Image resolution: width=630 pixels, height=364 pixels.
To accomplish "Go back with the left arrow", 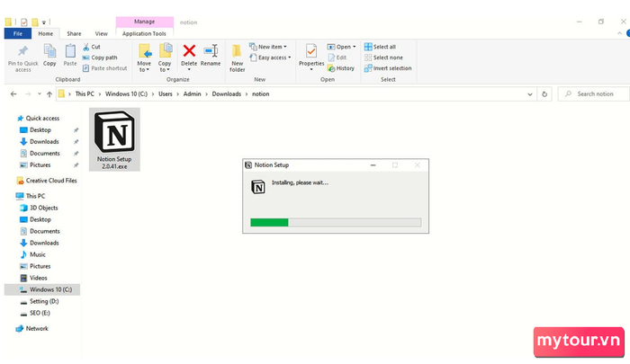I will 13,93.
